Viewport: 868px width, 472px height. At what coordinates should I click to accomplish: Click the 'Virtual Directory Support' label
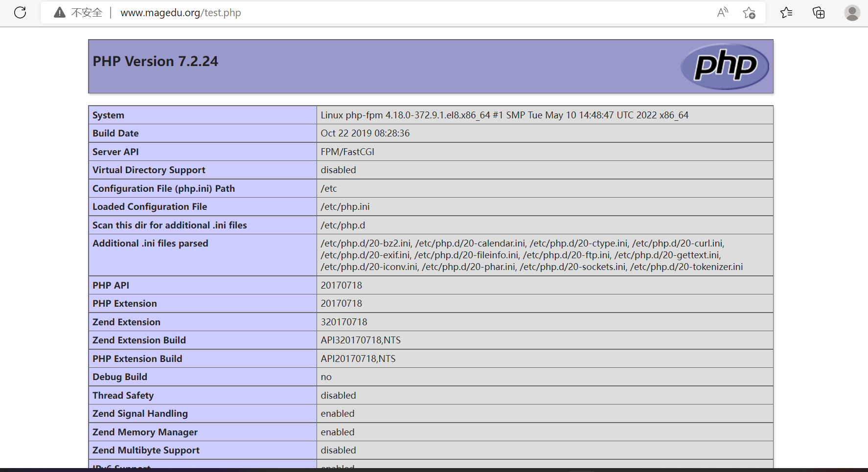[x=149, y=170]
